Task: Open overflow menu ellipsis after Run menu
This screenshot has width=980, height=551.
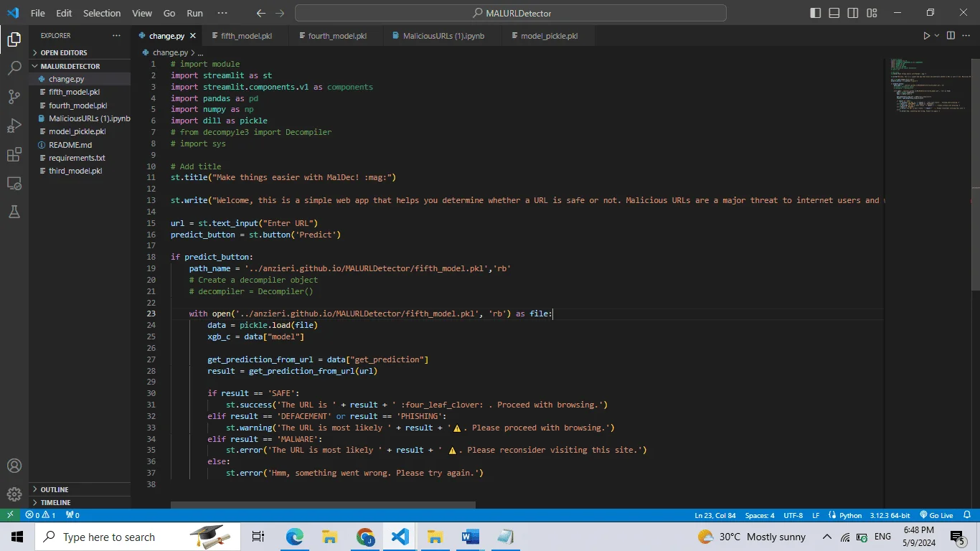Action: [222, 13]
